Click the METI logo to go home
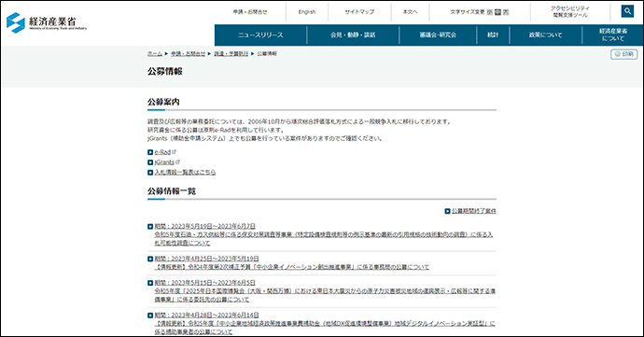 tap(47, 22)
